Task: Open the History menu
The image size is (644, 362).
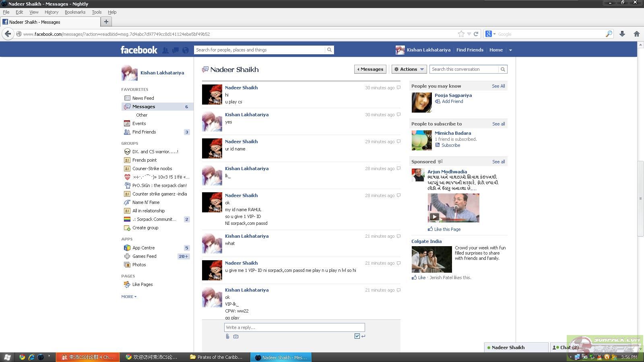Action: (x=51, y=12)
